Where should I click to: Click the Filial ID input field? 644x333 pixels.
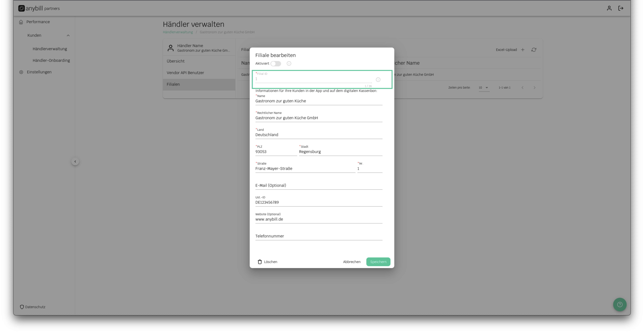click(313, 79)
